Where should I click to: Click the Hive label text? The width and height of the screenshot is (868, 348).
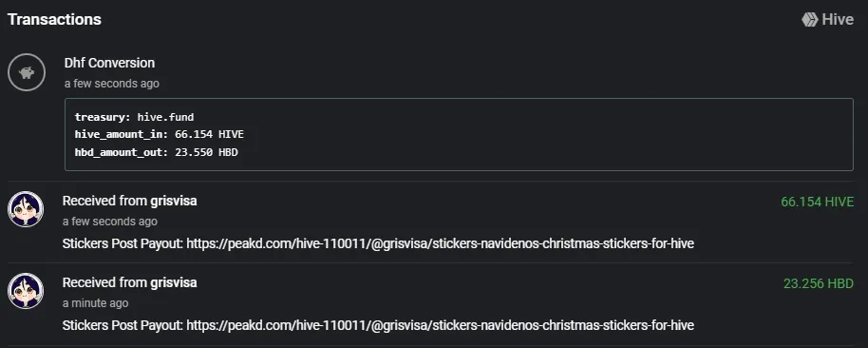838,20
